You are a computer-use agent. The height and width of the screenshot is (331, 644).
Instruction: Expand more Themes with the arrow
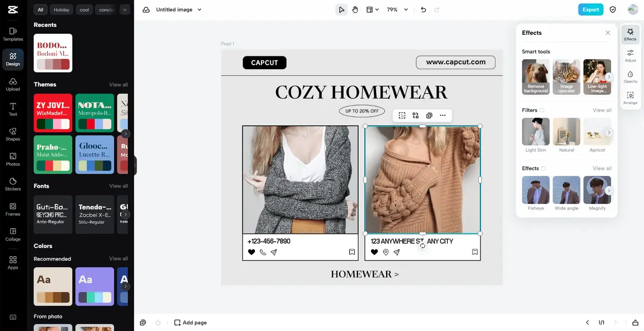pyautogui.click(x=125, y=134)
